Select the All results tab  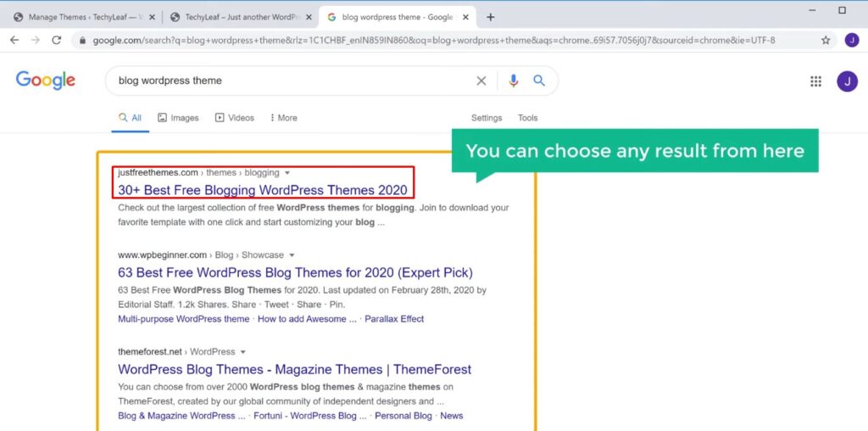point(130,118)
